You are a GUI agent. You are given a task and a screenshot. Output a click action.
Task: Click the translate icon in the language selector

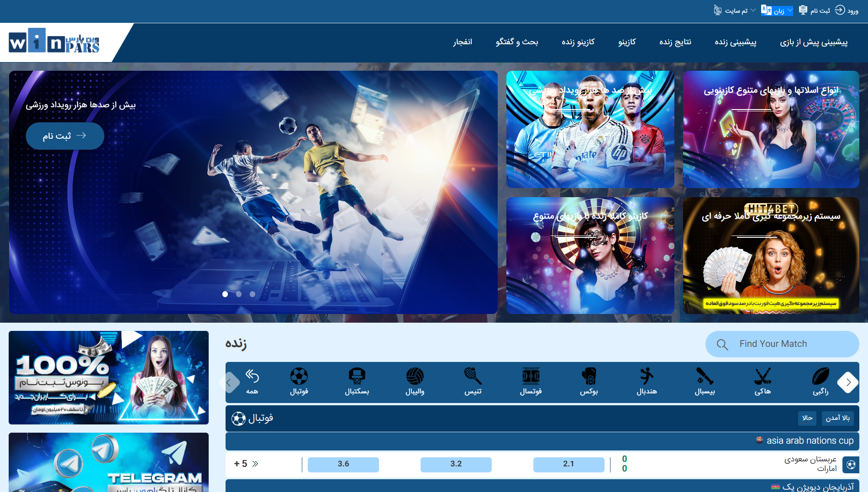click(x=766, y=10)
